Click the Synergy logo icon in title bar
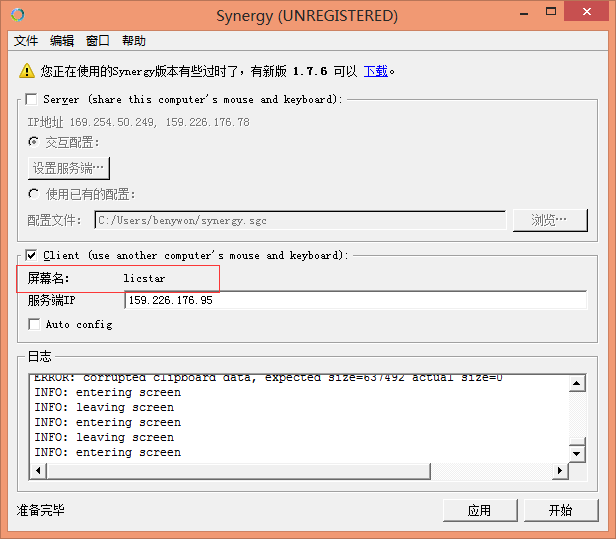Screen dimensions: 616x539 (x=18, y=15)
